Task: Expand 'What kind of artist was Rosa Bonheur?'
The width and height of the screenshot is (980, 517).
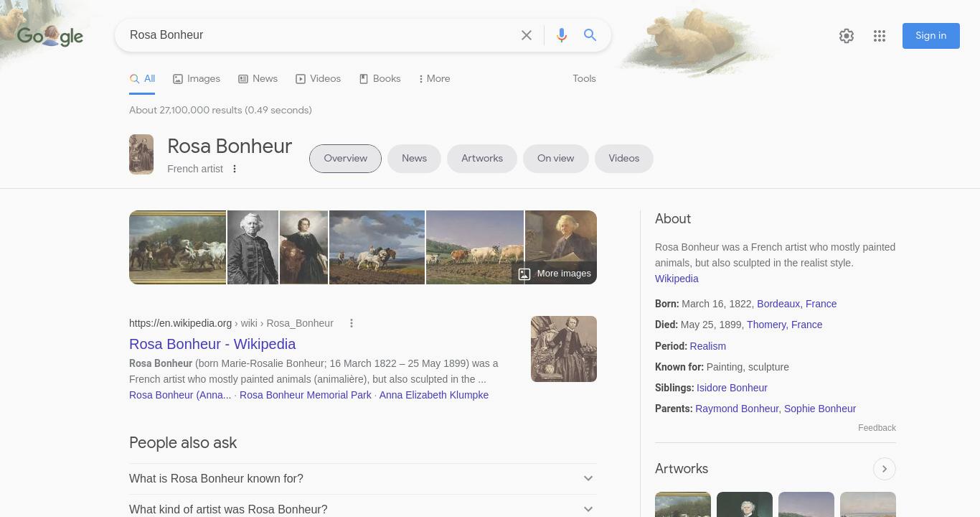Action: [x=363, y=509]
